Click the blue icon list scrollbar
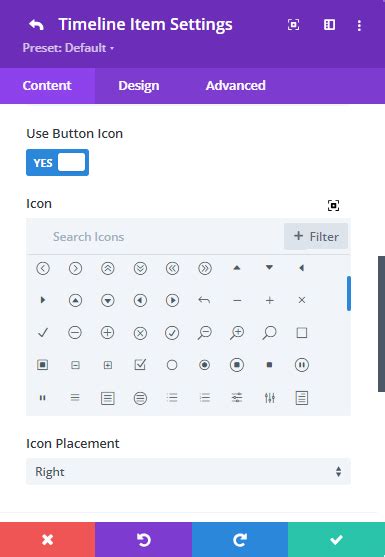 (349, 293)
